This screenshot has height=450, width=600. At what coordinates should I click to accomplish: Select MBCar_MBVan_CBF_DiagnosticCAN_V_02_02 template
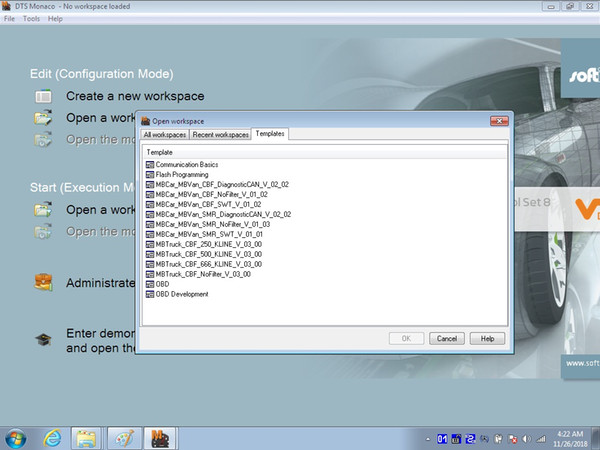[x=217, y=184]
